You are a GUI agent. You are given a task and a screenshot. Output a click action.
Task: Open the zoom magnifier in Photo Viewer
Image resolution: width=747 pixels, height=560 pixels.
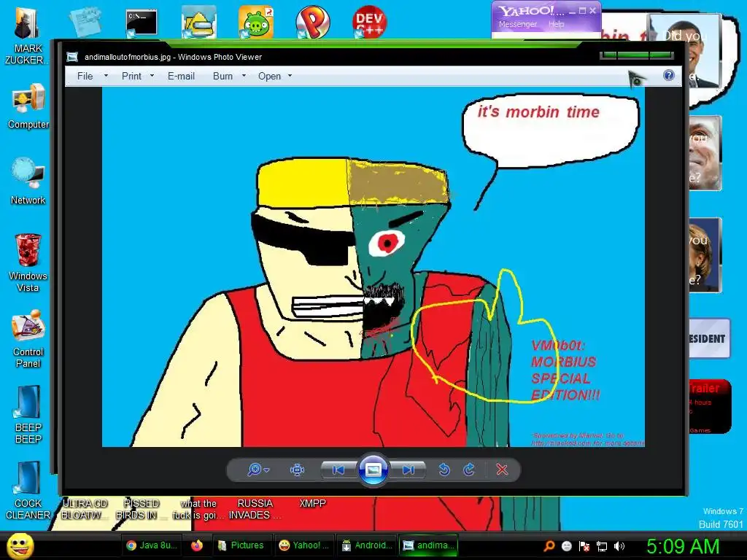tap(255, 470)
